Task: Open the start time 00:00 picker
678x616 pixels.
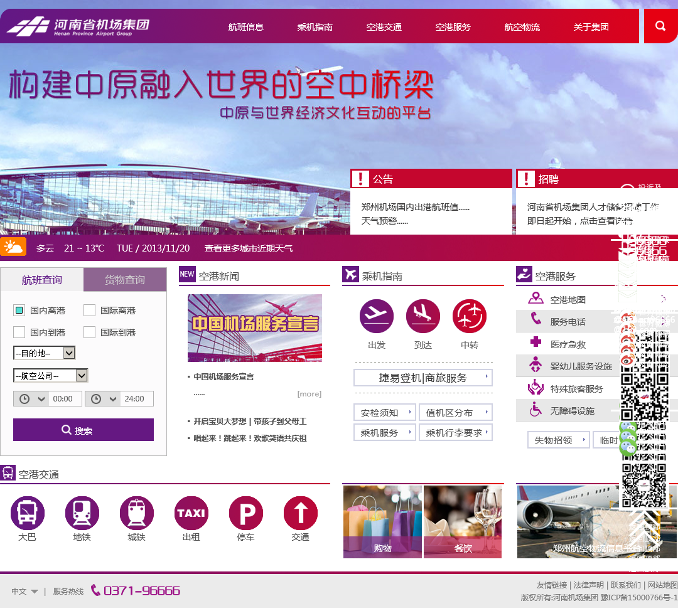Action: point(48,398)
